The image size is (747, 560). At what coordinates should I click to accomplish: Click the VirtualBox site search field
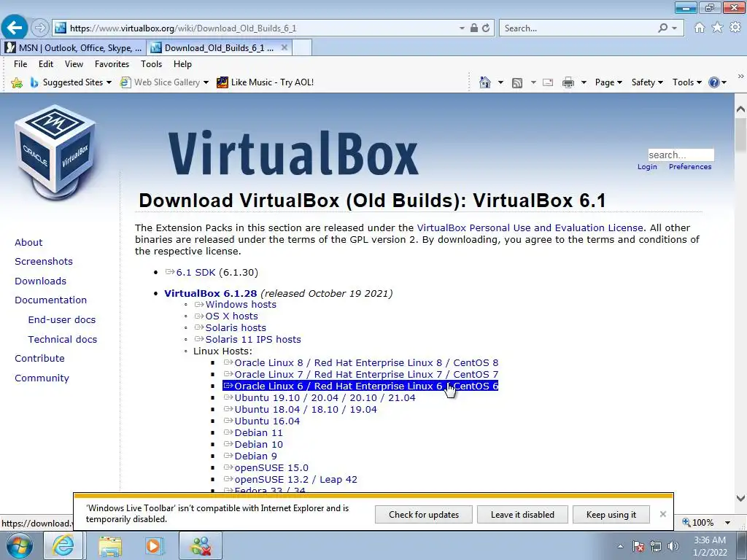[x=681, y=155]
